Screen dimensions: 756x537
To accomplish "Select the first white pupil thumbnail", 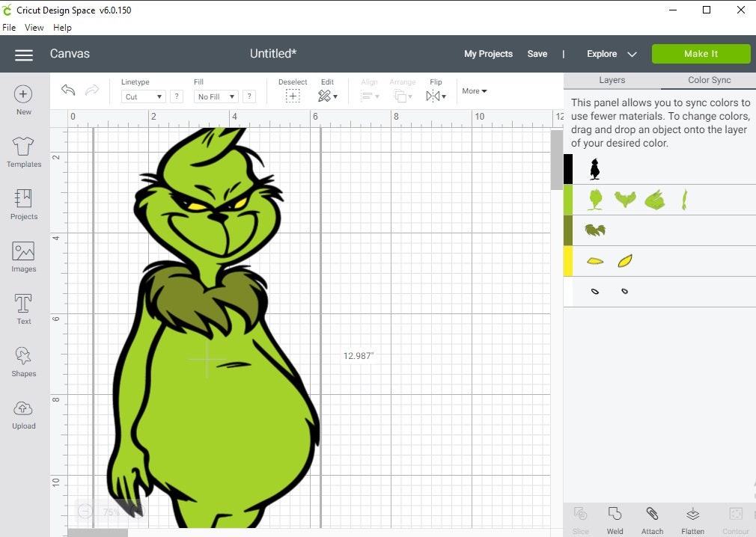I will (595, 291).
